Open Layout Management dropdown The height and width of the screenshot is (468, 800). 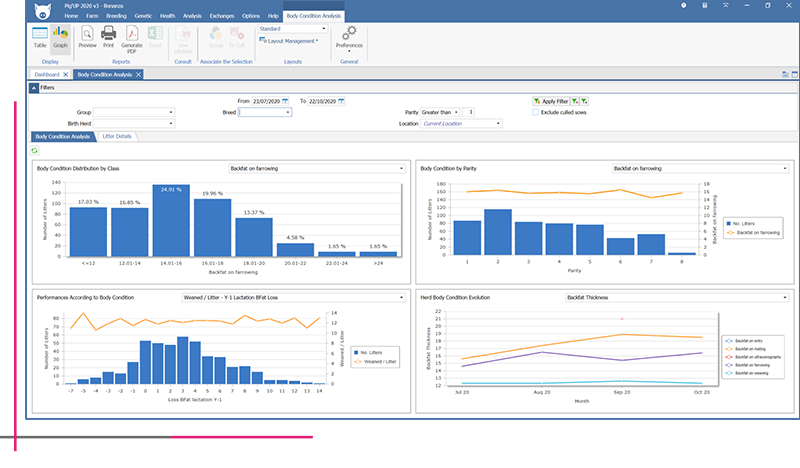point(289,41)
